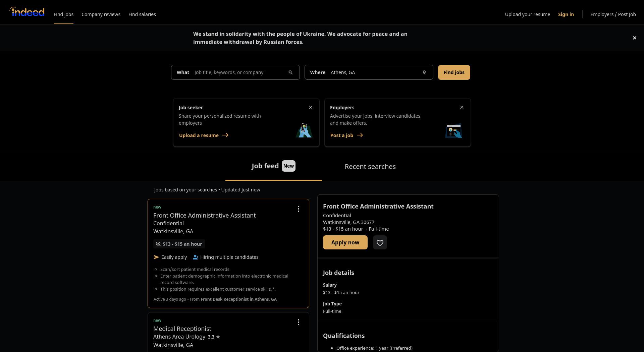Open Find salaries page
Screen dimensions: 644x352
pyautogui.click(x=142, y=14)
